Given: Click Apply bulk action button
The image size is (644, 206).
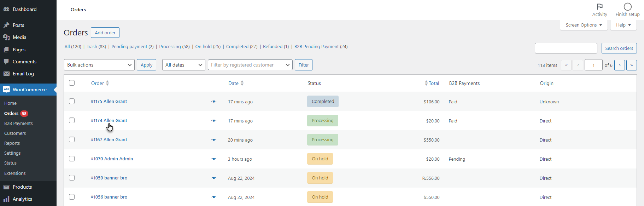Looking at the screenshot, I should tap(146, 65).
